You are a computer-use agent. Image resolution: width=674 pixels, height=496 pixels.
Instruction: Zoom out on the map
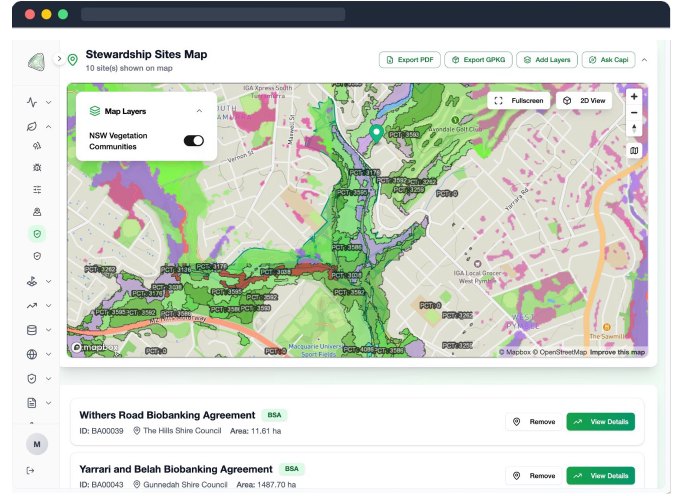click(x=634, y=113)
